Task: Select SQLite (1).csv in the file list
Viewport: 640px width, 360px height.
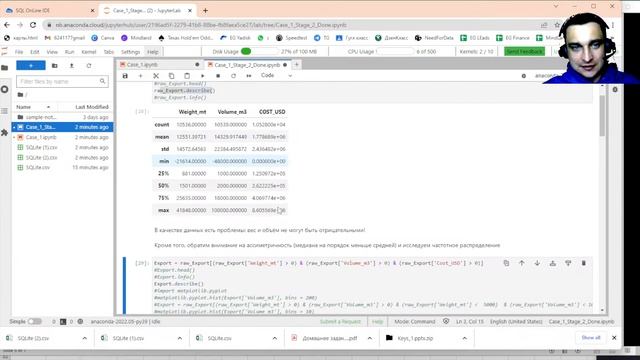Action: pyautogui.click(x=62, y=147)
